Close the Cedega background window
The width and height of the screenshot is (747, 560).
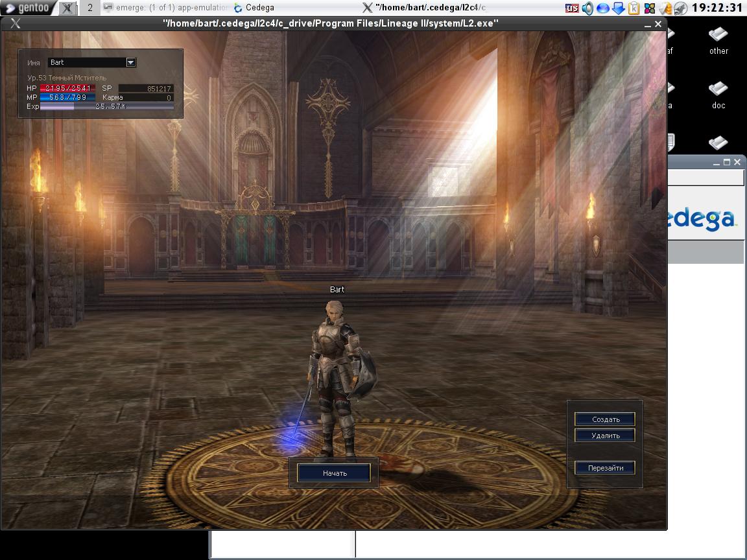click(x=737, y=162)
